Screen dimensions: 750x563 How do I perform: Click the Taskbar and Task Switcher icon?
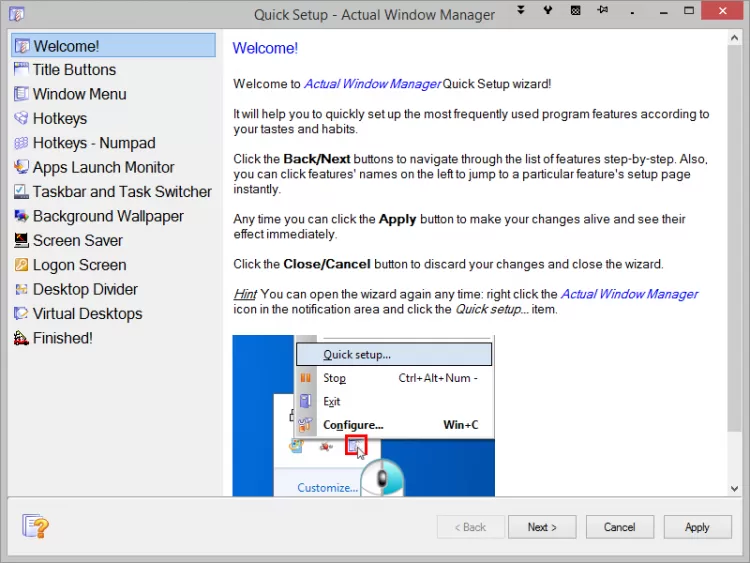21,191
